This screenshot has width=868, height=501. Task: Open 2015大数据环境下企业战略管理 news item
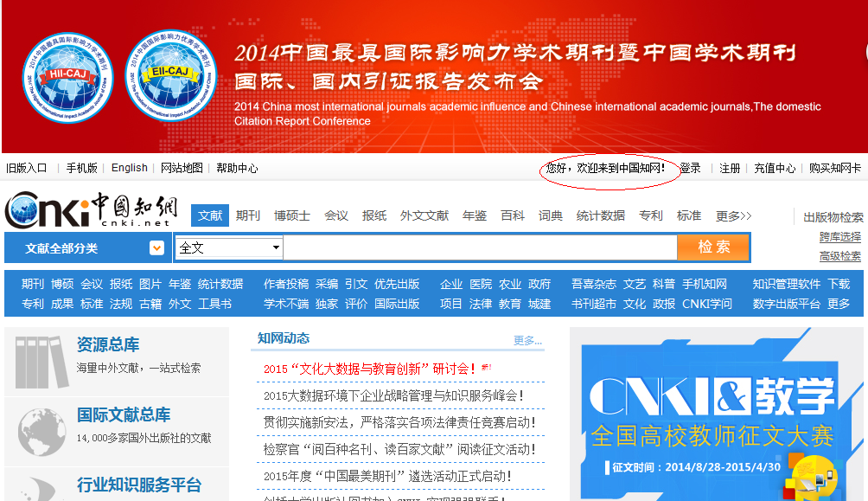pos(393,395)
